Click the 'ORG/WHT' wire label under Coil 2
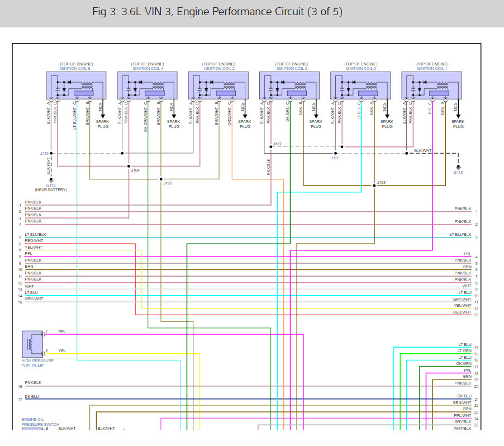504x446 pixels. coord(229,116)
